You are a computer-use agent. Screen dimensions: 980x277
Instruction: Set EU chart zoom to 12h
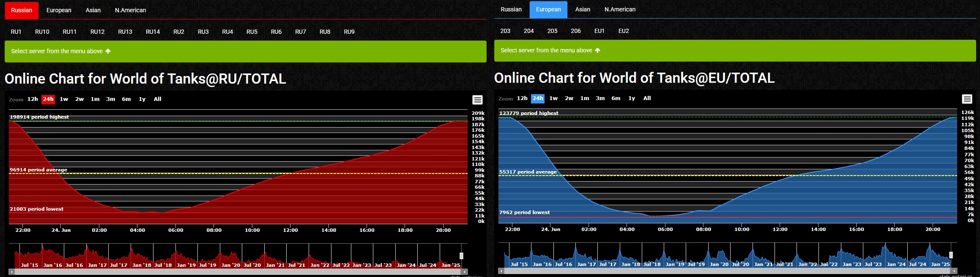click(522, 98)
